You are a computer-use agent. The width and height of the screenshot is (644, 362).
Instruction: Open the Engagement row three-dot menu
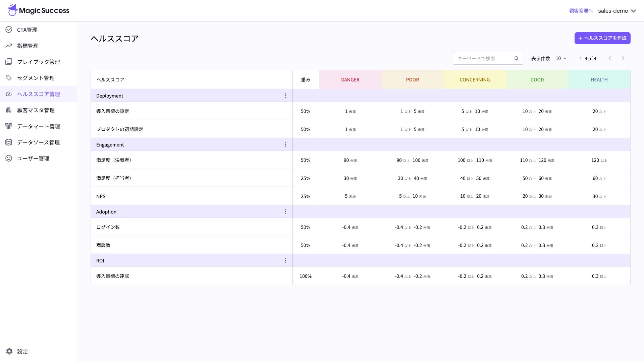(x=285, y=144)
